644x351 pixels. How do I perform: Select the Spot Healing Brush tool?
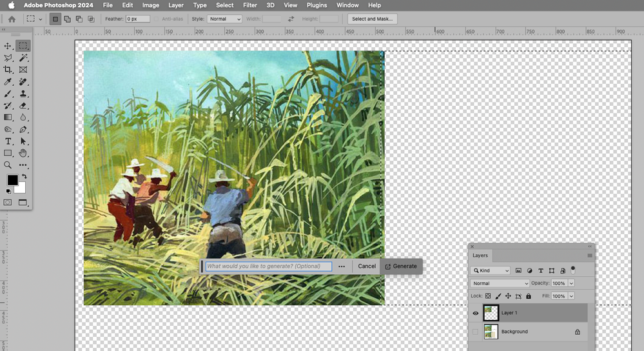[23, 82]
